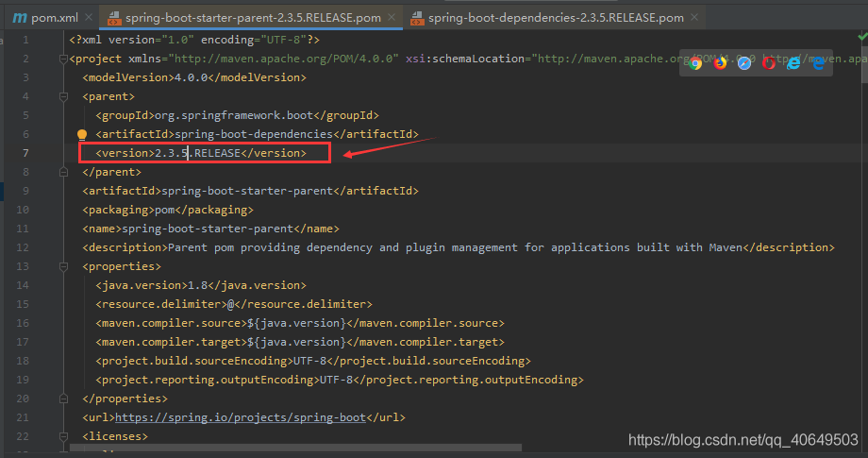Viewport: 868px width, 458px height.
Task: Click closing parent fold marker on line 8
Action: click(x=63, y=172)
